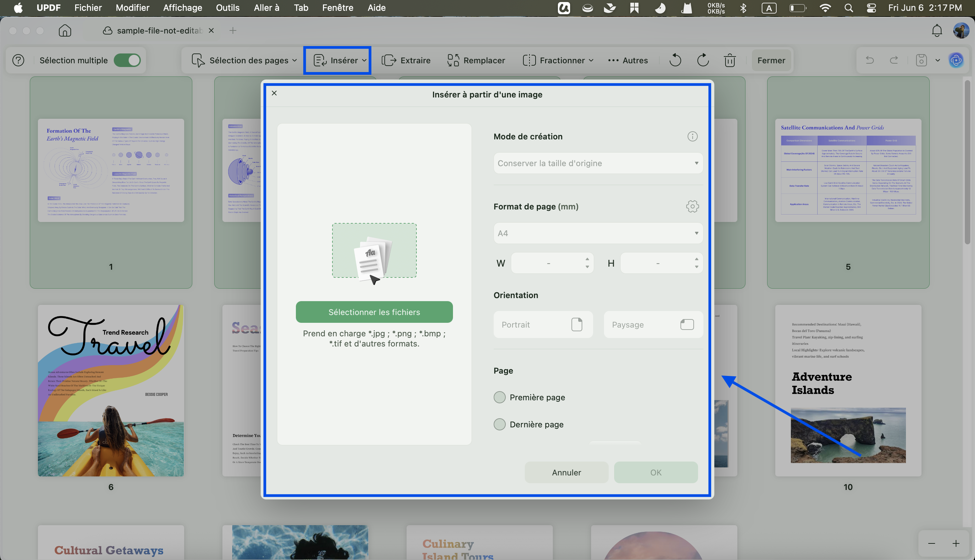Click the Mode de création info icon
Image resolution: width=975 pixels, height=560 pixels.
pyautogui.click(x=692, y=137)
